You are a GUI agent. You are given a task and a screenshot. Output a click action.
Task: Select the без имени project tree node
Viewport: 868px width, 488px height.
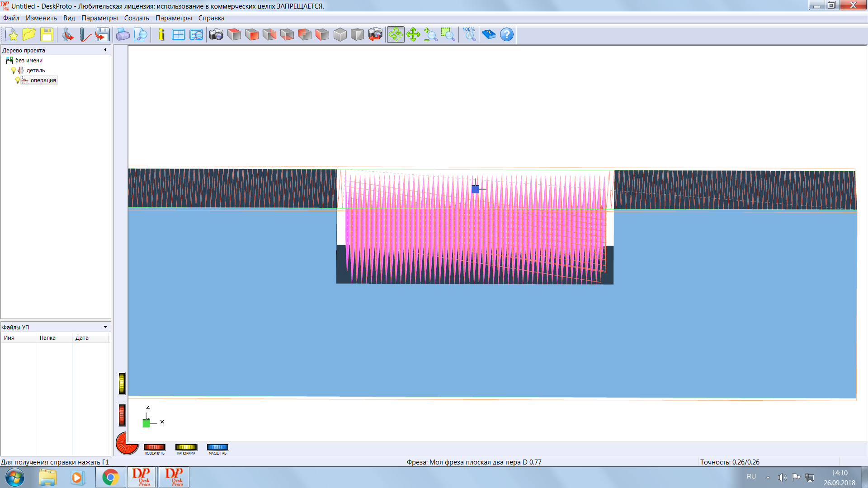(28, 61)
